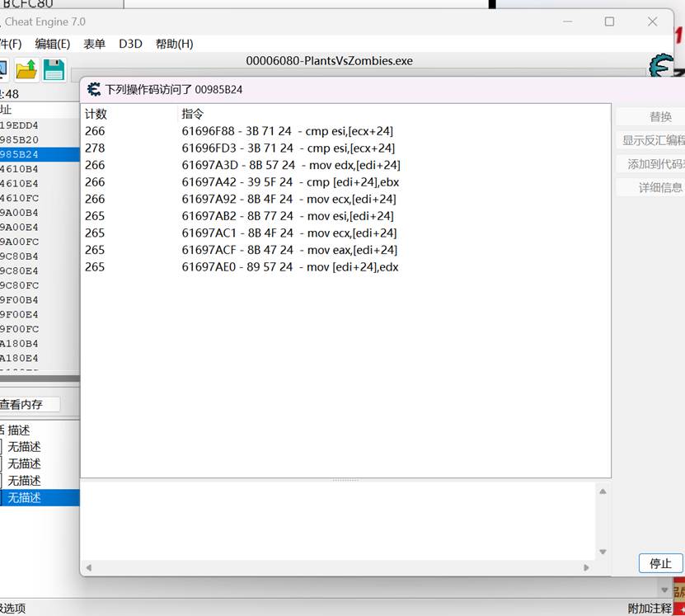Click the 显示反汇编程序 button
685x616 pixels.
coord(650,140)
